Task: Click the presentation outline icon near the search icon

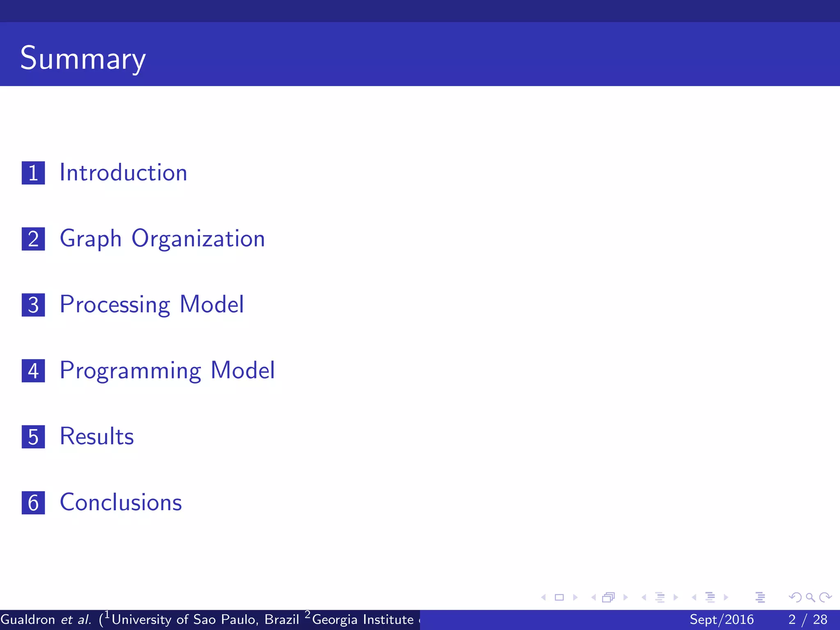Action: (x=760, y=598)
